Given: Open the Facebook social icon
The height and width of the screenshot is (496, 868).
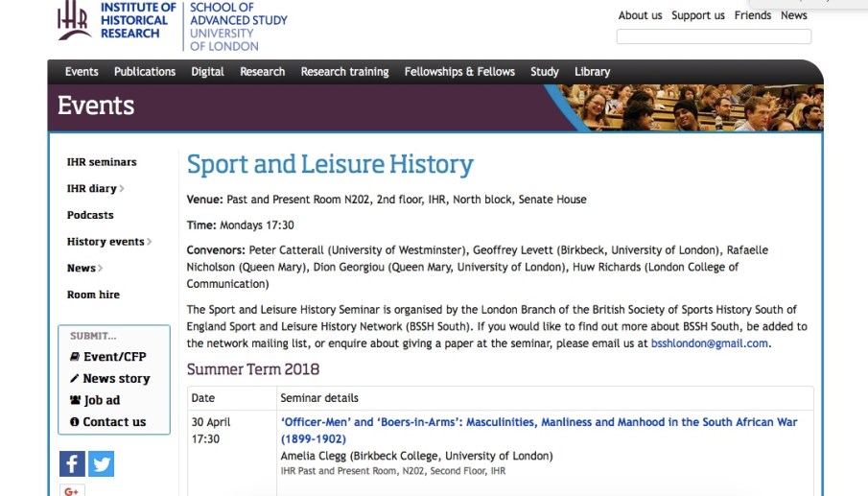Looking at the screenshot, I should [x=72, y=464].
